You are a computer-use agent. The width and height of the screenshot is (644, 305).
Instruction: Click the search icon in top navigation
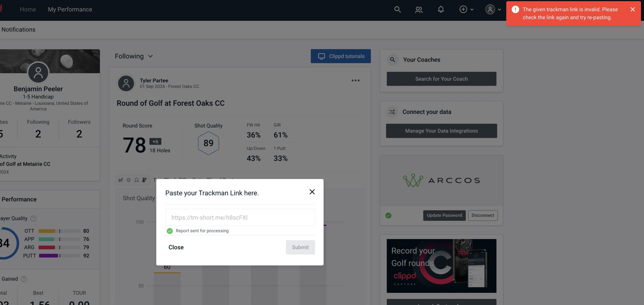(397, 9)
